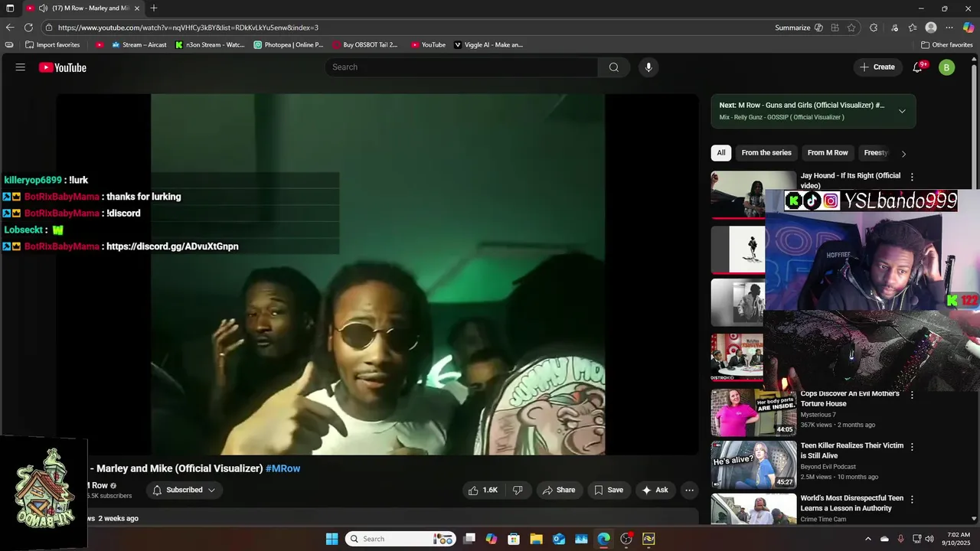Open YouTube notifications bell
The width and height of the screenshot is (980, 551).
coord(917,67)
